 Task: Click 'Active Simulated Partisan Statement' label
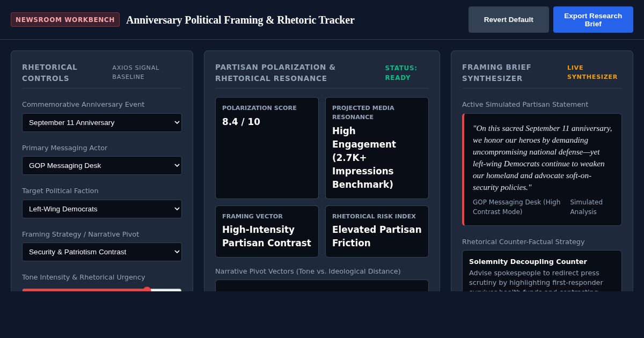click(x=525, y=105)
